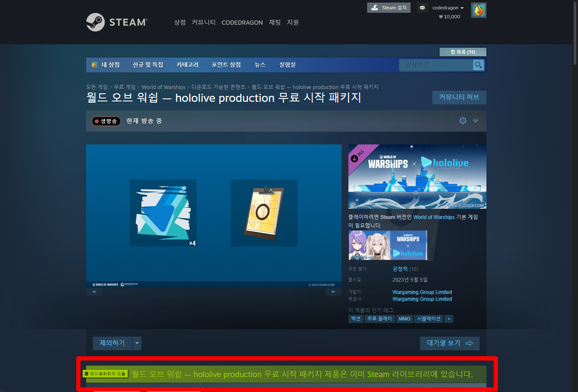578x392 pixels.
Task: Click the 생방송 live indicator badge
Action: pos(106,121)
